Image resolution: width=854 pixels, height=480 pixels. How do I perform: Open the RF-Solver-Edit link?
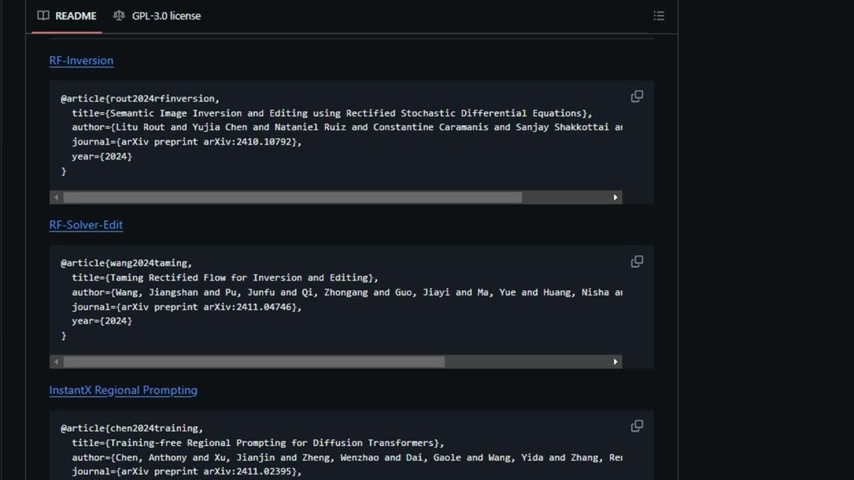click(86, 225)
